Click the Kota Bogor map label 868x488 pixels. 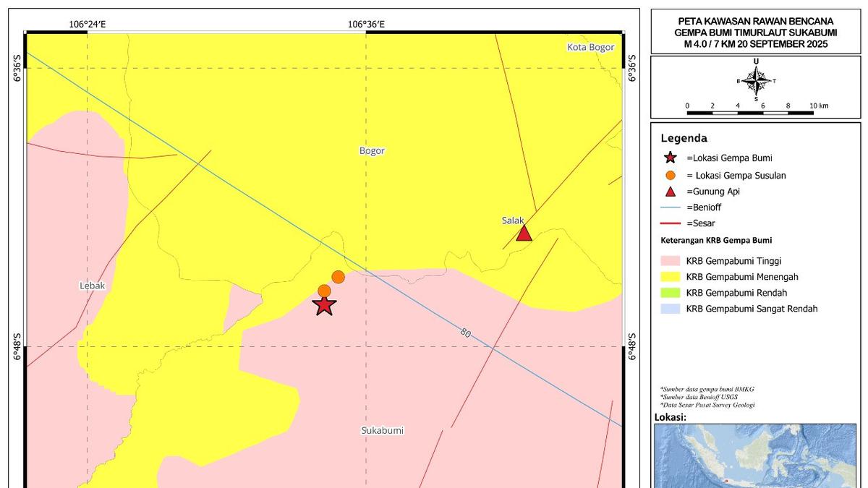[x=590, y=48]
